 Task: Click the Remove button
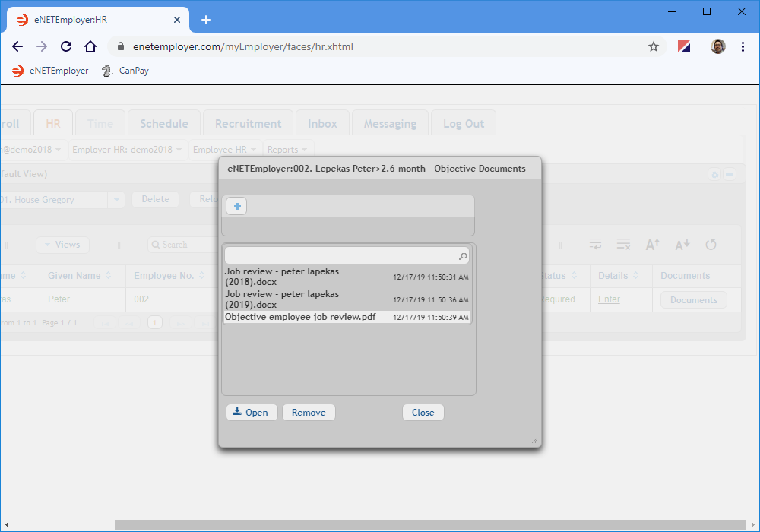coord(309,412)
